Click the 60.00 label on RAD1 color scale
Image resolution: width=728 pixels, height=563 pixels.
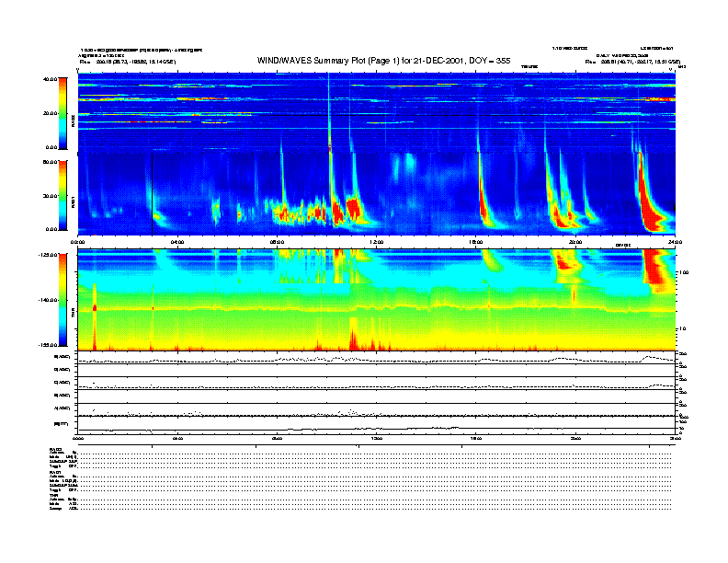(51, 162)
